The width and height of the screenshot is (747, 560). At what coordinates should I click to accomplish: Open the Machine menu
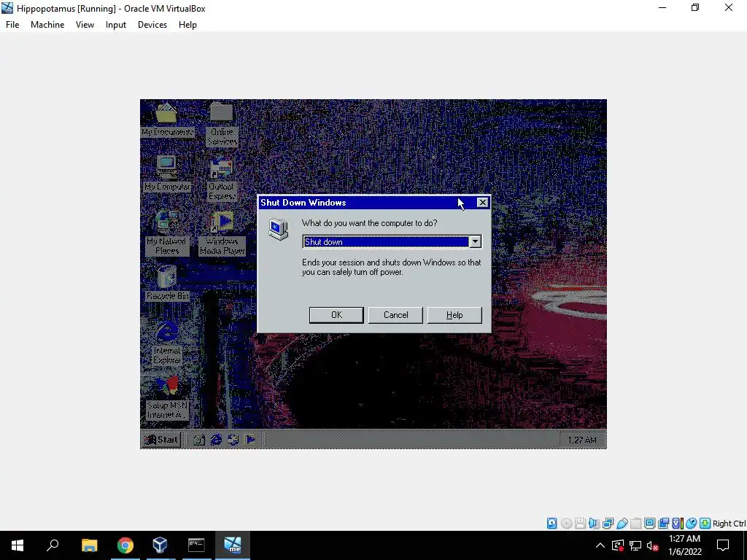point(47,25)
